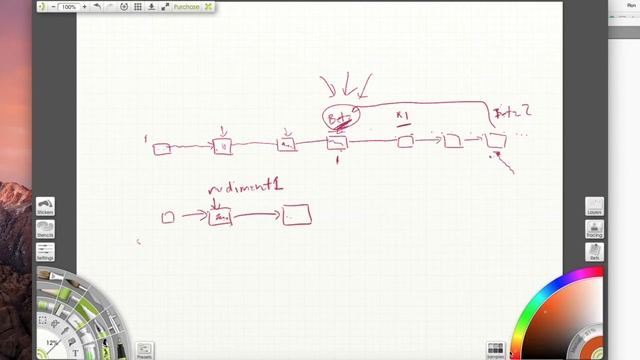Open the Presets panel
The width and height of the screenshot is (640, 360).
pyautogui.click(x=144, y=350)
